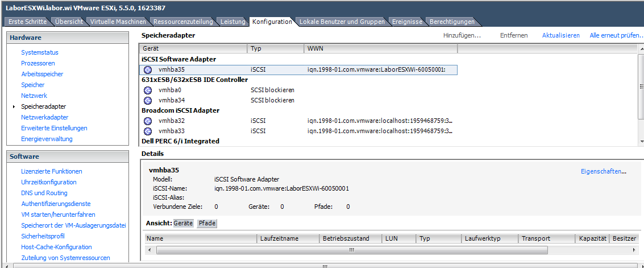
Task: Click the adapter icon beside vmhba0
Action: [x=148, y=90]
